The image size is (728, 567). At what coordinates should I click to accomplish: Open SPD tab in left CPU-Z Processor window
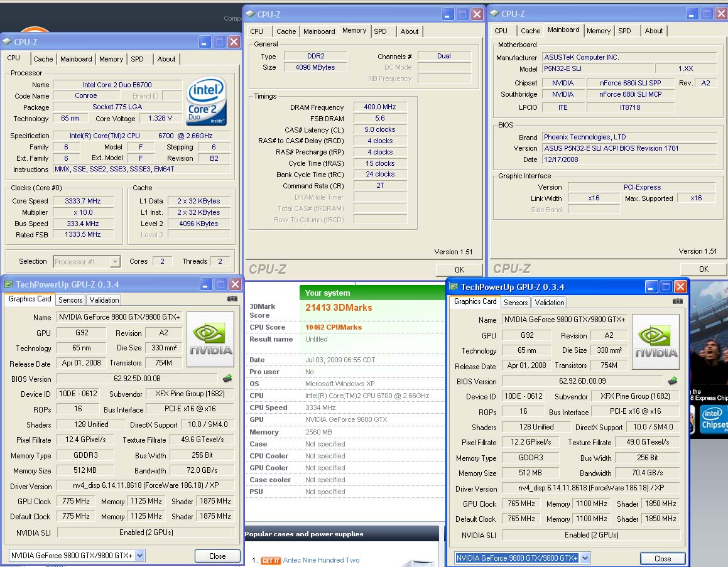click(137, 59)
